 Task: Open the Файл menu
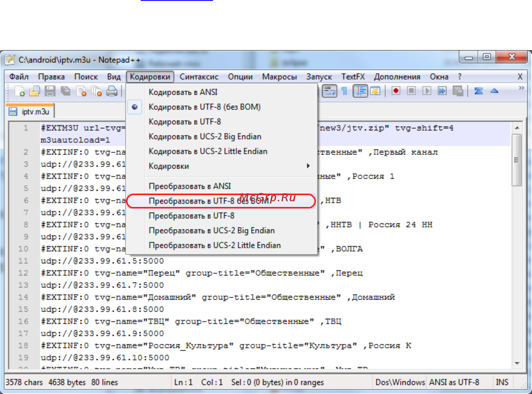click(19, 77)
